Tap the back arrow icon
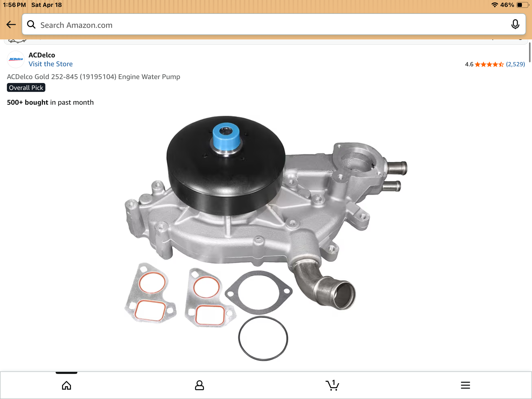This screenshot has height=399, width=532. [11, 25]
